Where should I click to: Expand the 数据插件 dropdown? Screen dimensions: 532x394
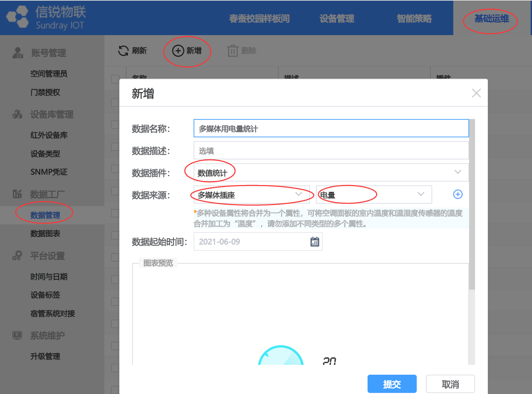point(458,172)
